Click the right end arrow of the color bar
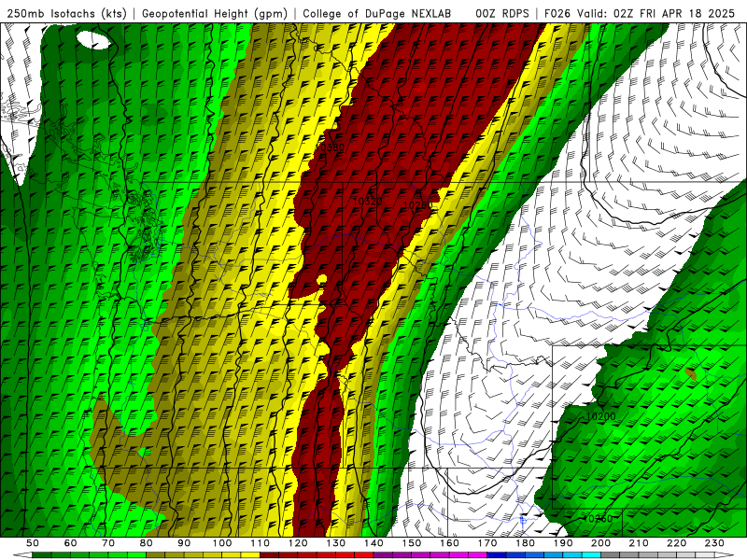 pyautogui.click(x=725, y=555)
